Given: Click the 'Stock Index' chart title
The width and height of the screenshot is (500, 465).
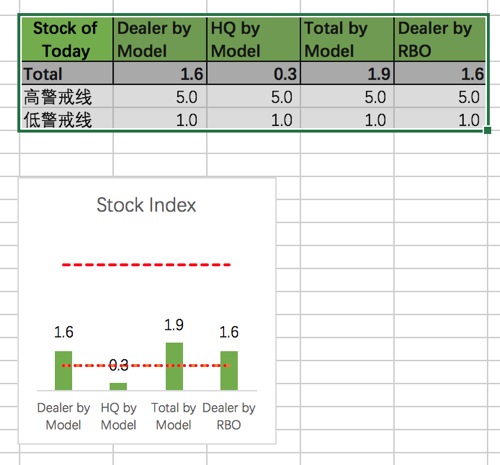Looking at the screenshot, I should pyautogui.click(x=146, y=205).
